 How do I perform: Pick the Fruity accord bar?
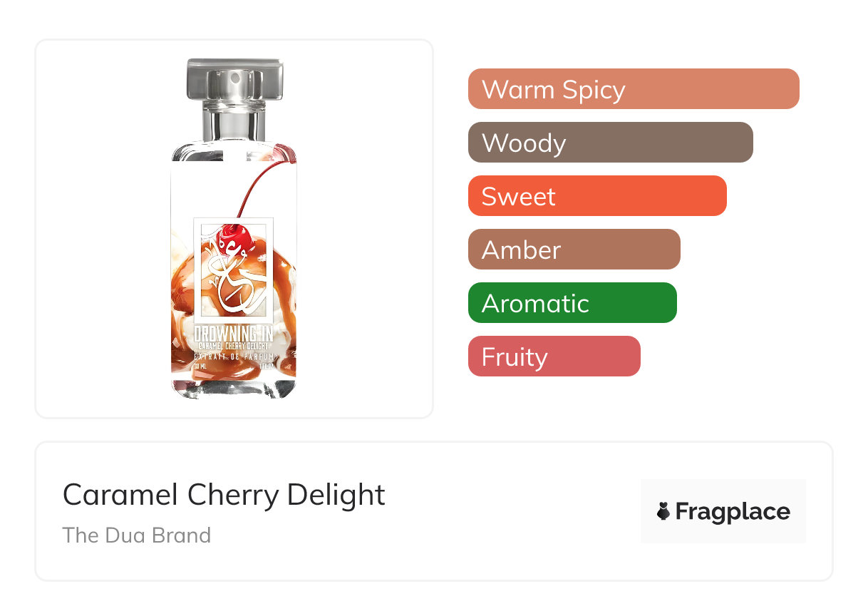pyautogui.click(x=554, y=356)
